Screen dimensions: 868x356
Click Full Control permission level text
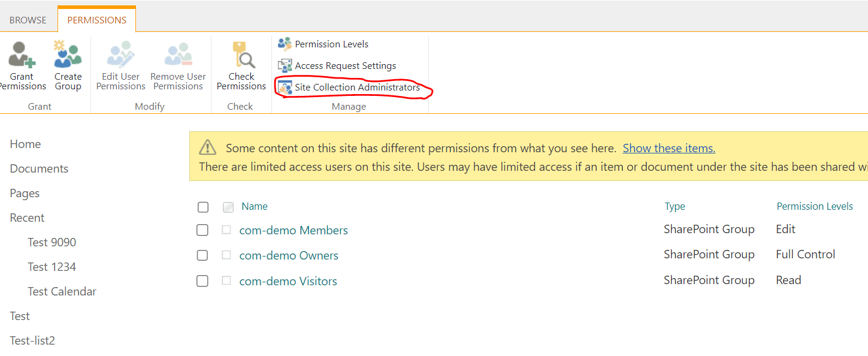pos(806,254)
